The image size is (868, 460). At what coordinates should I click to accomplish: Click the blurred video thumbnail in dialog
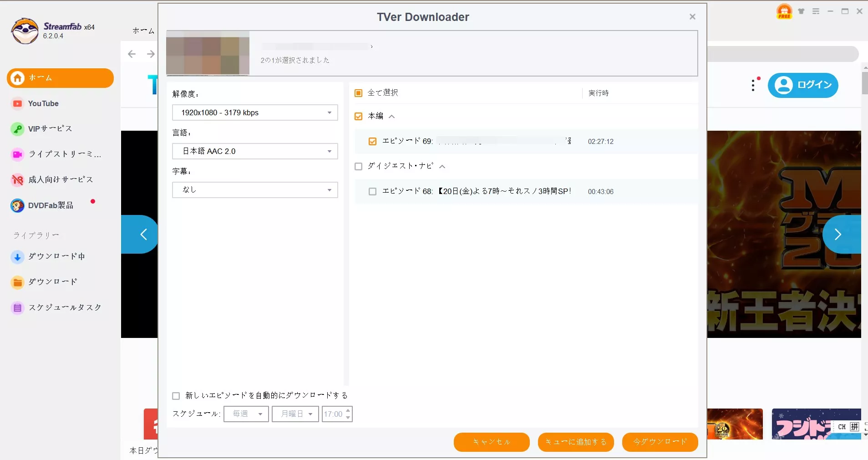pos(208,53)
